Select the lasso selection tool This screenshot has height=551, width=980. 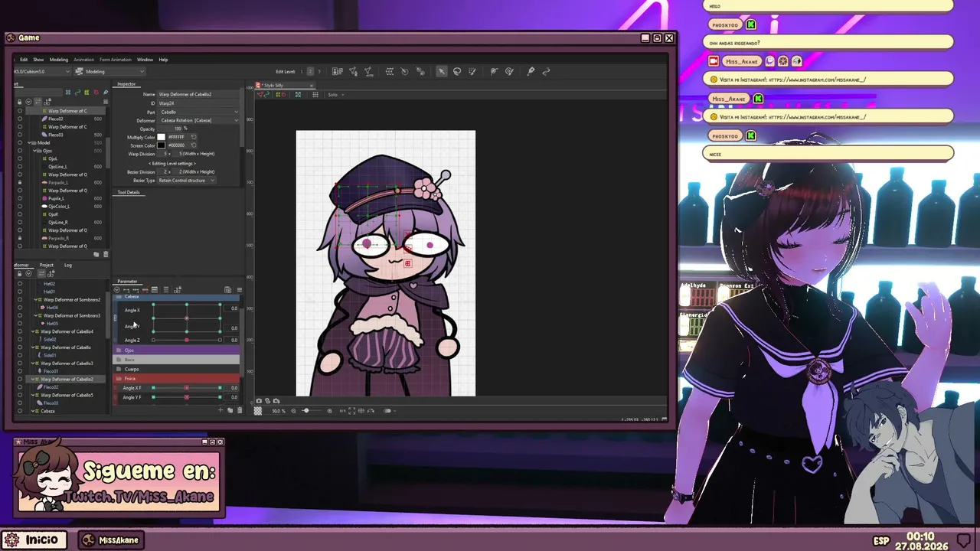tap(457, 71)
